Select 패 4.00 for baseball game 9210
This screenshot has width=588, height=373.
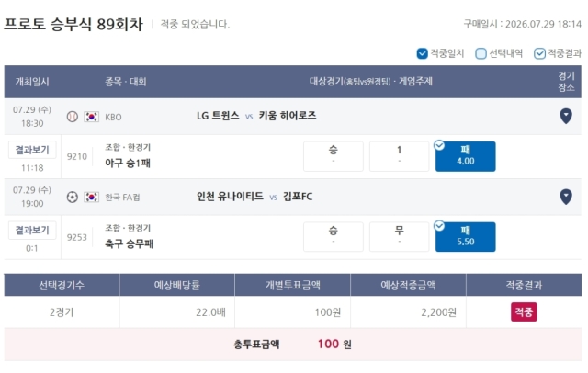click(466, 156)
